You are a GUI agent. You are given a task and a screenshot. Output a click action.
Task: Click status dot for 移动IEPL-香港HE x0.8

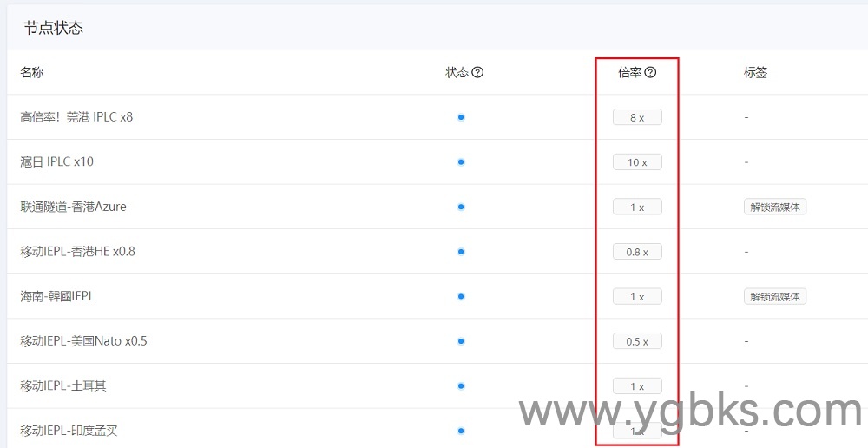coord(461,252)
